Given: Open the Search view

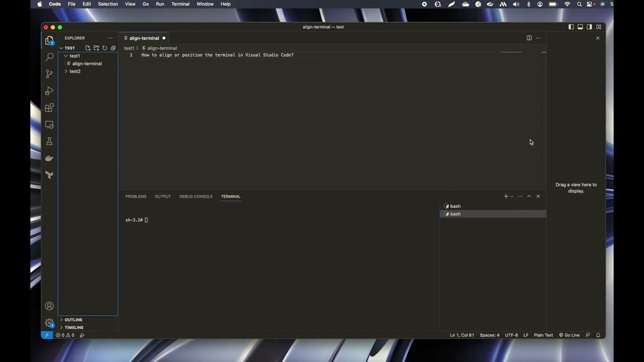Looking at the screenshot, I should click(49, 57).
